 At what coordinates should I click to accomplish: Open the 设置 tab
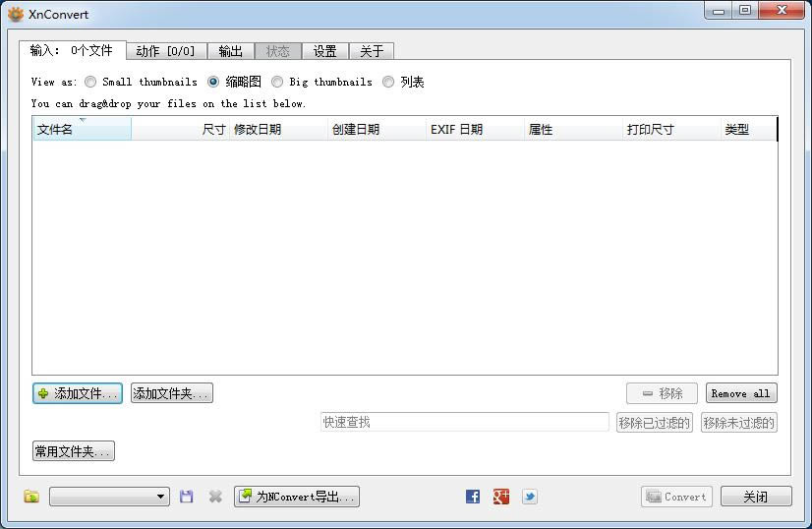pos(325,51)
